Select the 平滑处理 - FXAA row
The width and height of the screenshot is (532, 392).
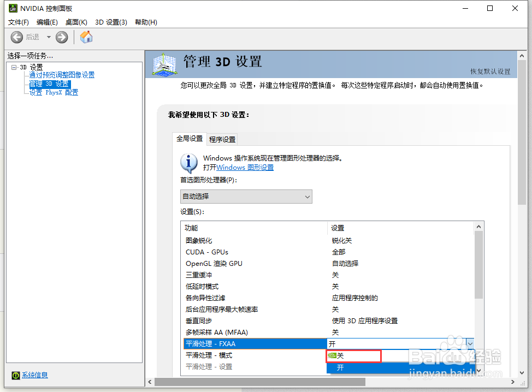pos(255,344)
